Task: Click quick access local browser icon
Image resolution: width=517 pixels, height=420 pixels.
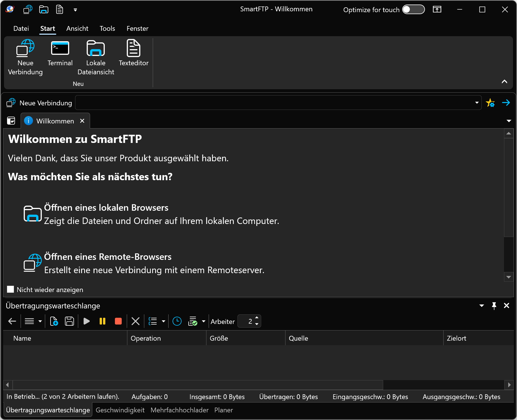Action: (43, 10)
